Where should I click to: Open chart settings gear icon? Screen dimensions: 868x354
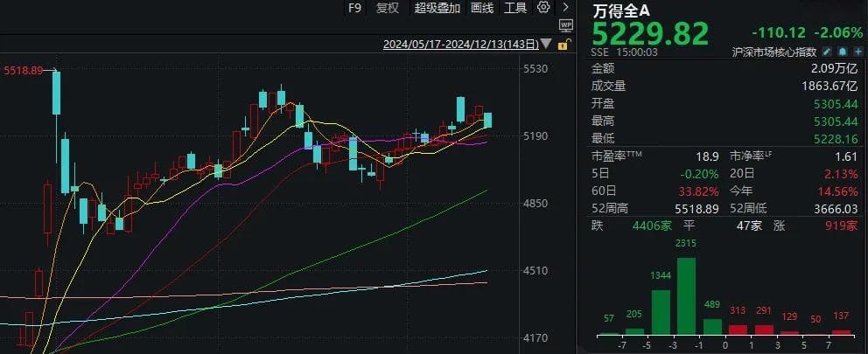click(543, 8)
